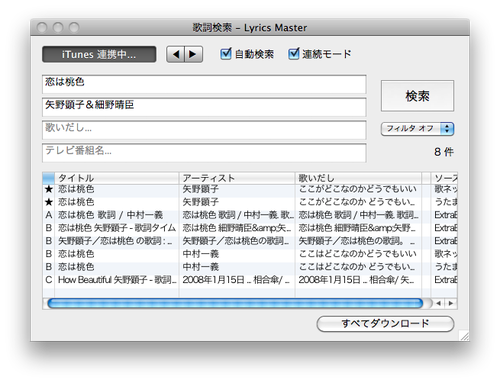Click the star icon of the second result
The height and width of the screenshot is (383, 500).
click(49, 202)
